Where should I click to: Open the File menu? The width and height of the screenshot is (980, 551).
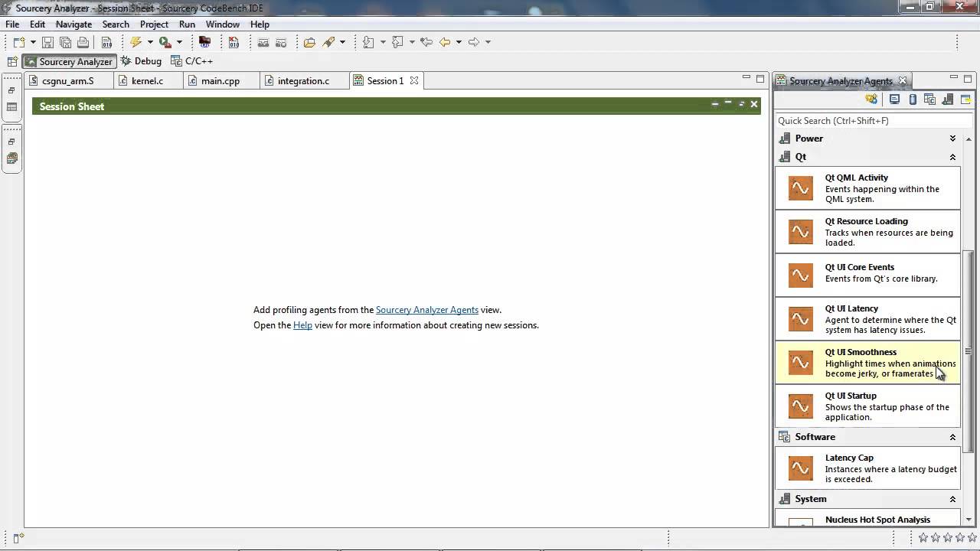(12, 24)
